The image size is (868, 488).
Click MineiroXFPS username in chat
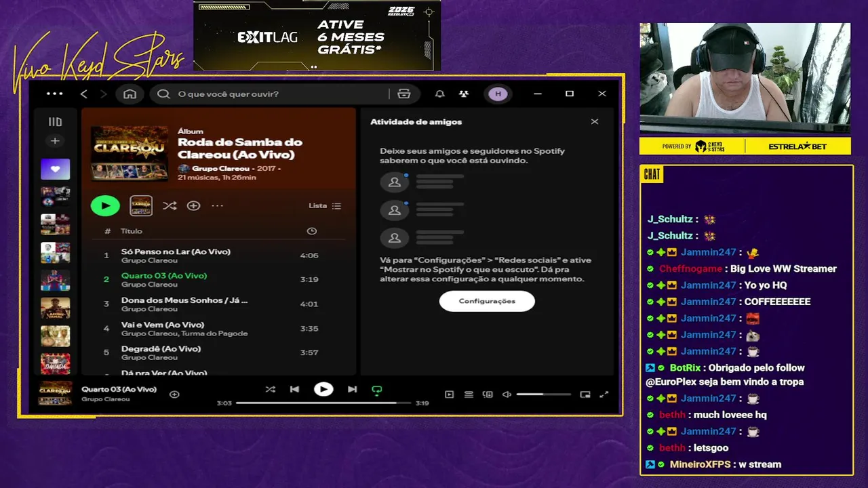(x=700, y=464)
